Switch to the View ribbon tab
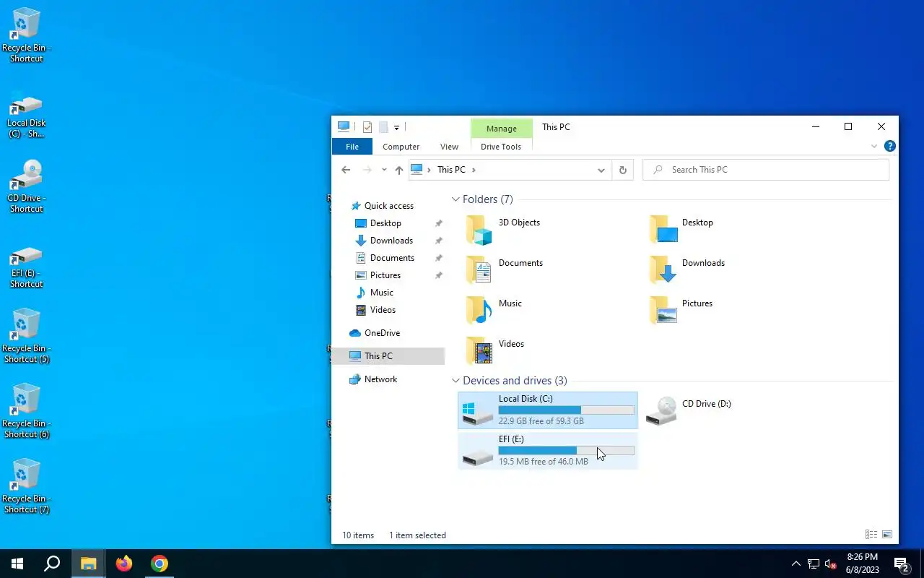924x578 pixels. (449, 147)
